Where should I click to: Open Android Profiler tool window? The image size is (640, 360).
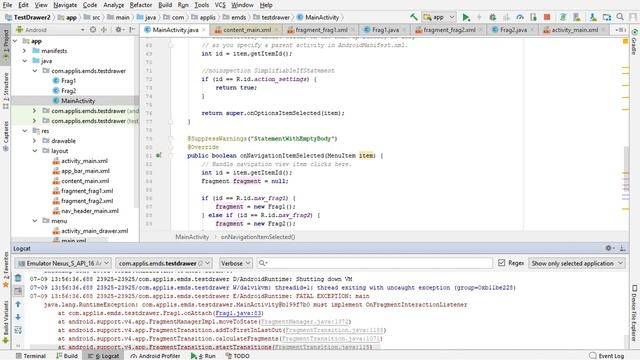click(x=156, y=356)
